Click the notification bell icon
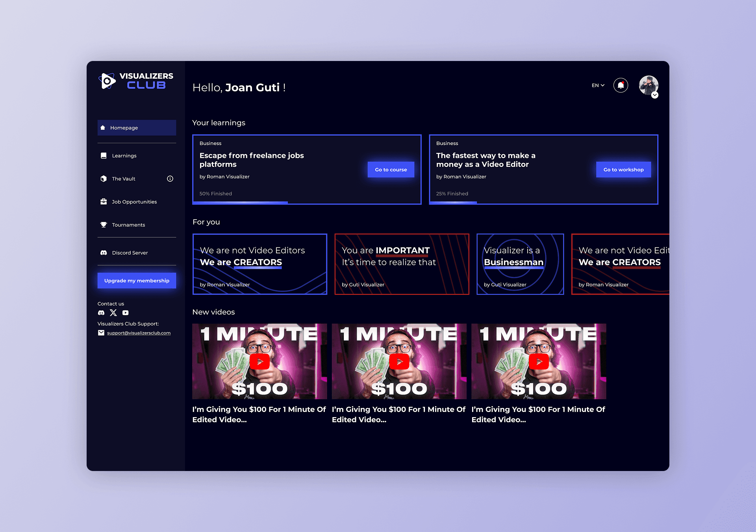This screenshot has width=756, height=532. pyautogui.click(x=621, y=85)
